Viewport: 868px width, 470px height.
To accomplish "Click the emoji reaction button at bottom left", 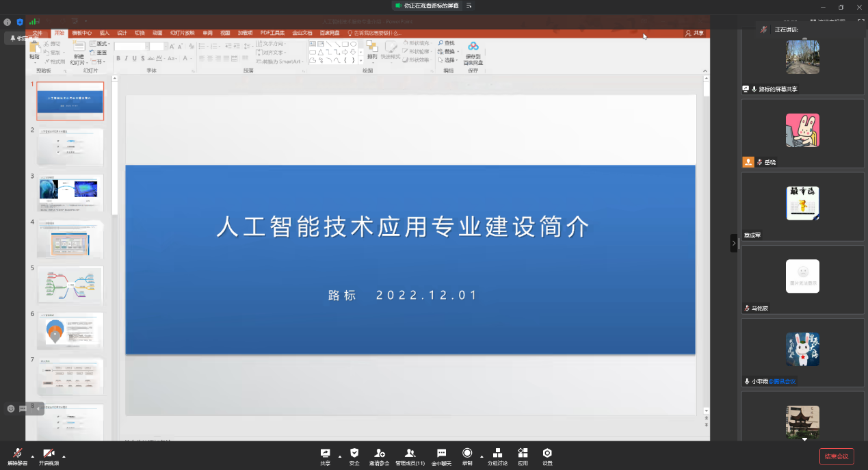I will click(x=11, y=408).
